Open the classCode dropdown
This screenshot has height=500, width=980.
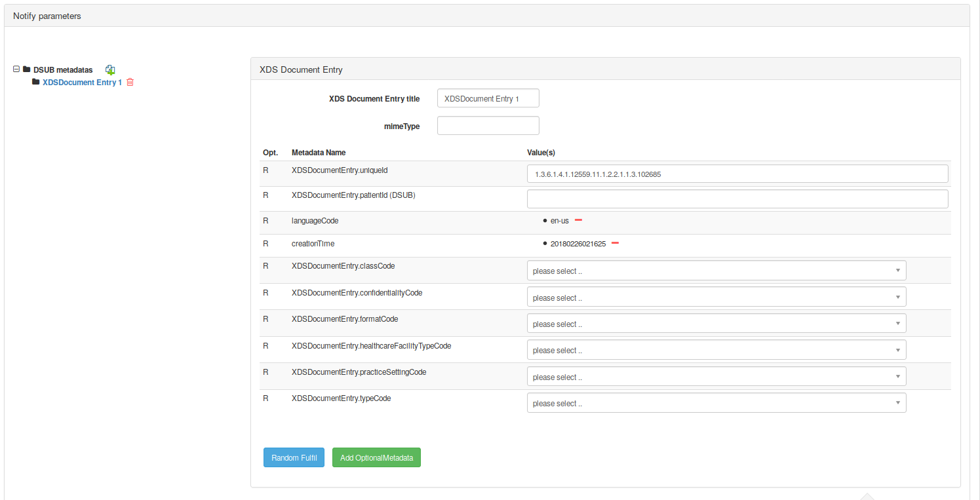[716, 271]
